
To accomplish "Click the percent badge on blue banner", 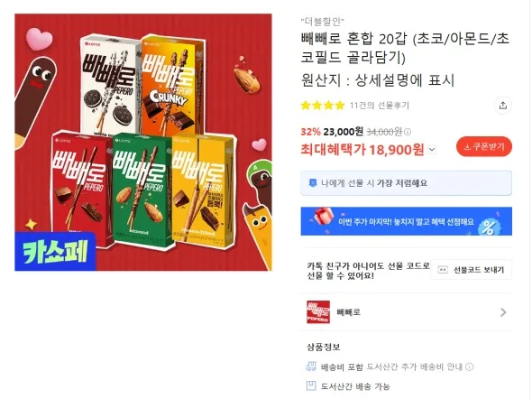I will (x=489, y=227).
